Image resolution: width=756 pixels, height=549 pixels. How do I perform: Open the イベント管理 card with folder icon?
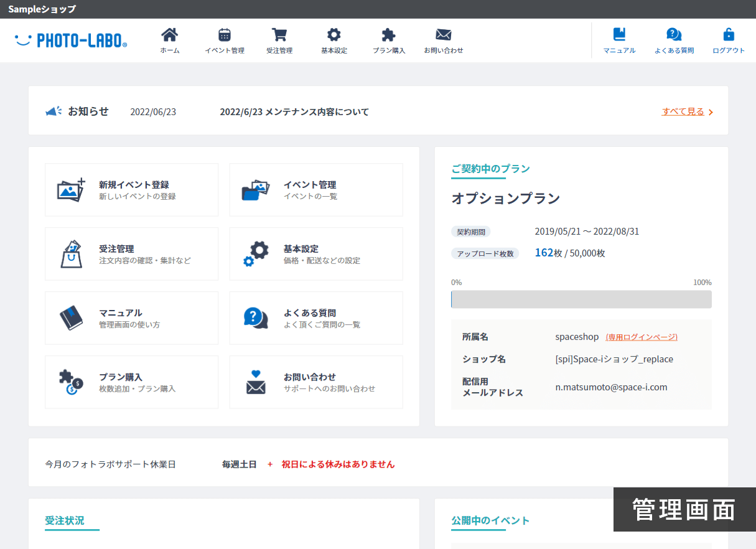[x=316, y=190]
